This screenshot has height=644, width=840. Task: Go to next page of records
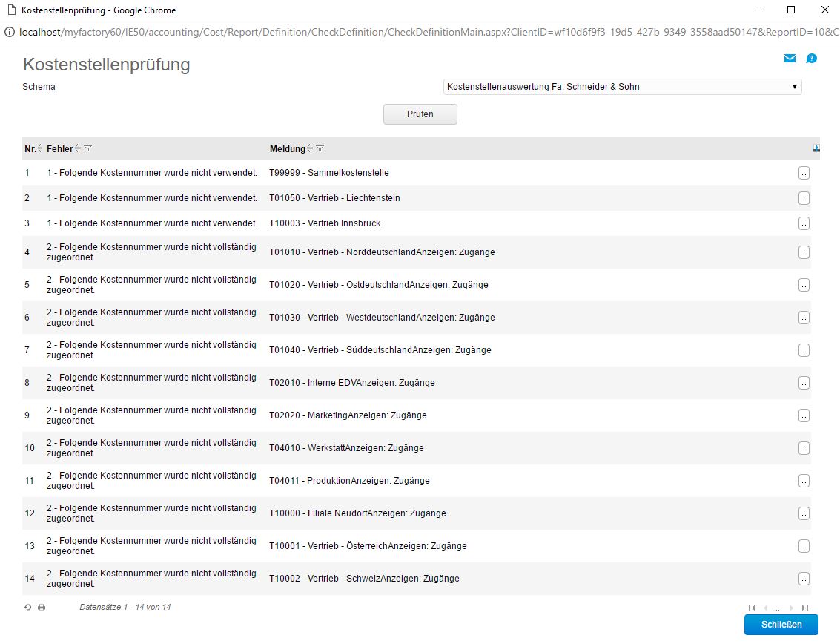pyautogui.click(x=791, y=608)
